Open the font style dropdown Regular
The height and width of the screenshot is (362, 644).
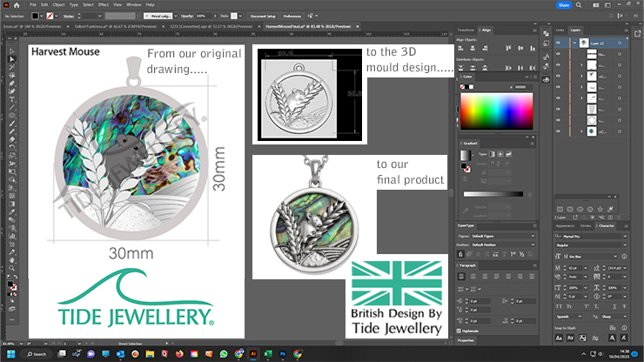click(592, 245)
